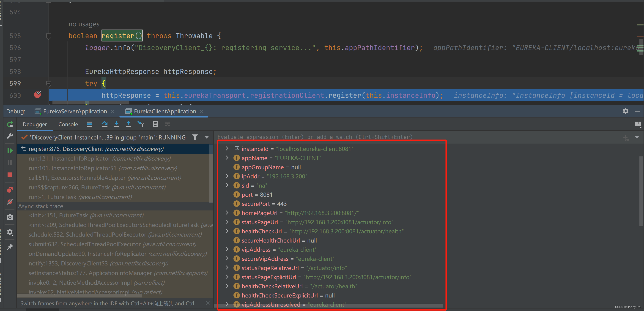
Task: Open View Breakpoints icon
Action: (x=10, y=190)
